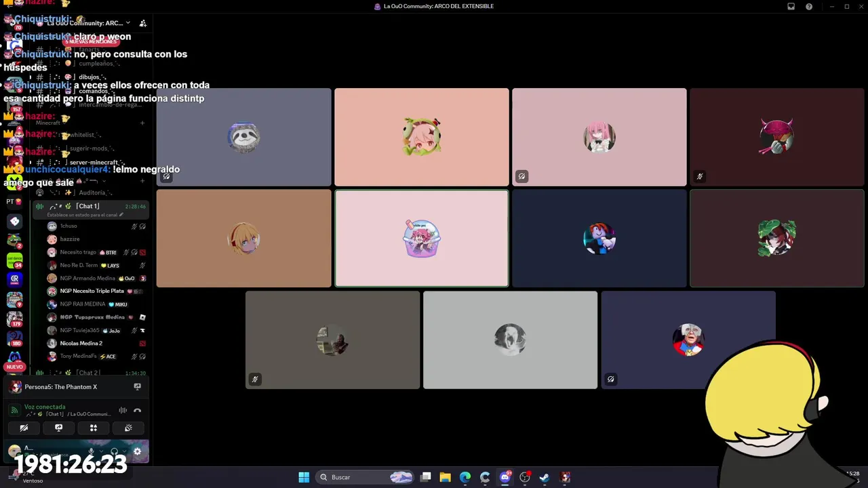The height and width of the screenshot is (488, 868).
Task: Open the 「Chat 2」 voice channel
Action: pyautogui.click(x=91, y=373)
